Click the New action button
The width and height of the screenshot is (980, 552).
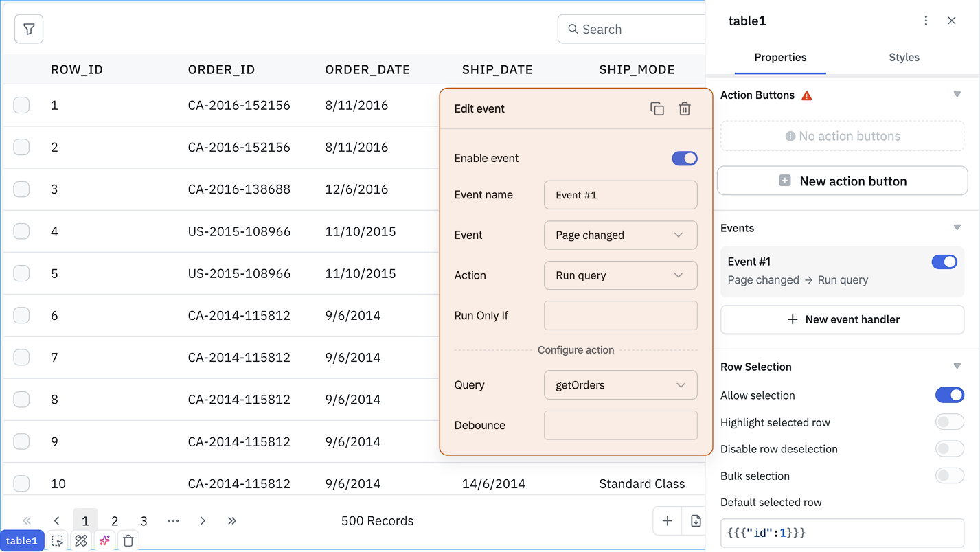click(x=843, y=181)
